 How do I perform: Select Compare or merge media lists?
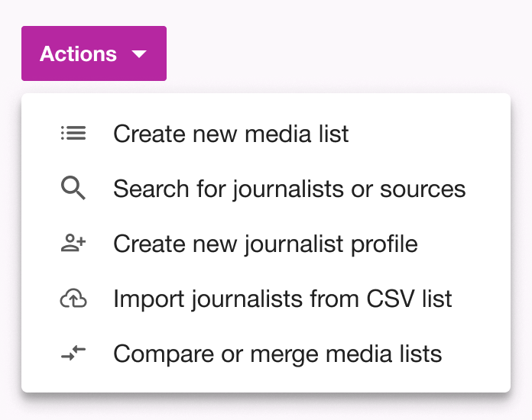(x=266, y=354)
